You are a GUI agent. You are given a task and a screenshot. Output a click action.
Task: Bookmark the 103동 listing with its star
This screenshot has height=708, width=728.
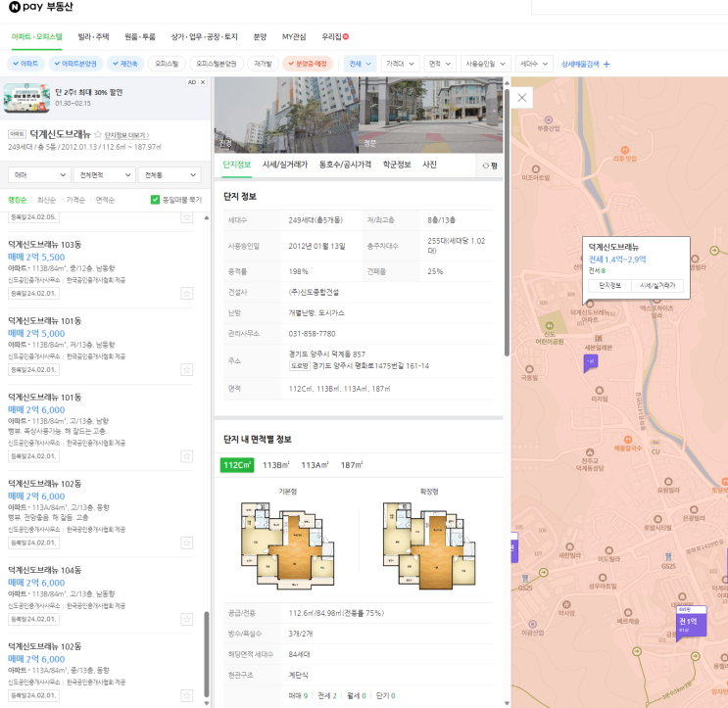187,294
